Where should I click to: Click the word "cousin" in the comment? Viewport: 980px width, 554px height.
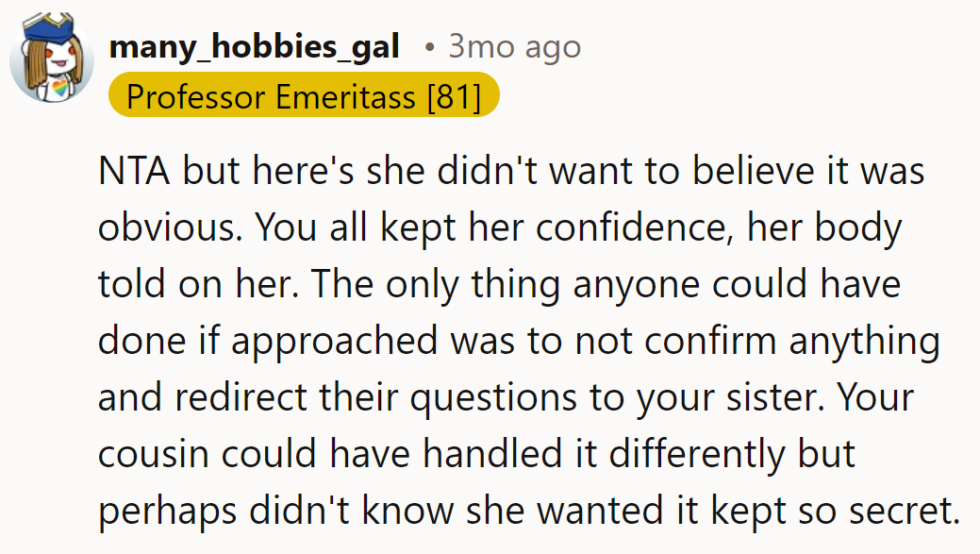(x=153, y=454)
